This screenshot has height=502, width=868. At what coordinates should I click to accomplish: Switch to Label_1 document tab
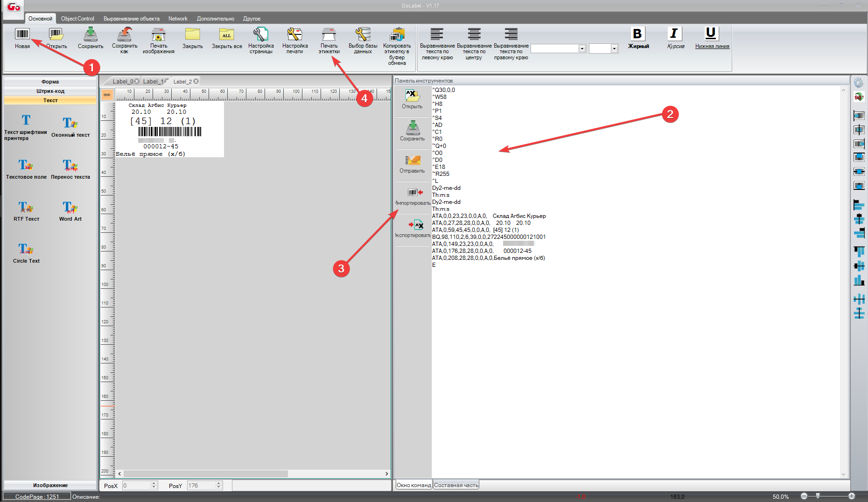[x=153, y=82]
